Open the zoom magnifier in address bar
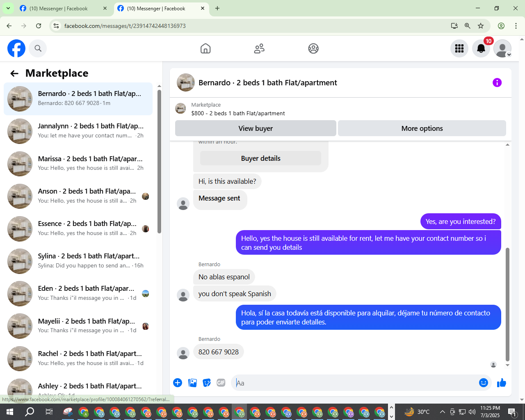This screenshot has width=525, height=420. pos(468,26)
